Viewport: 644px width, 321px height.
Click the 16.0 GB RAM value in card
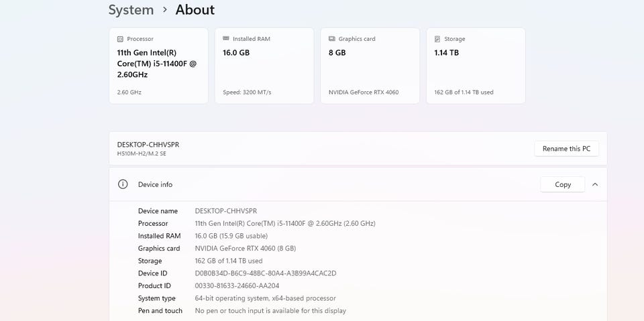pos(236,52)
